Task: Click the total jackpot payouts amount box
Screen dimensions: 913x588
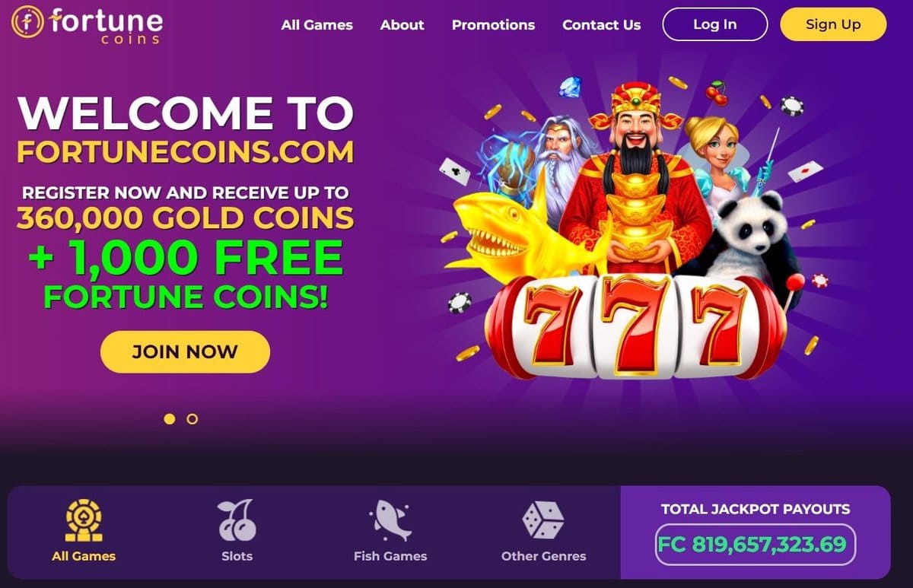Action: [x=756, y=545]
